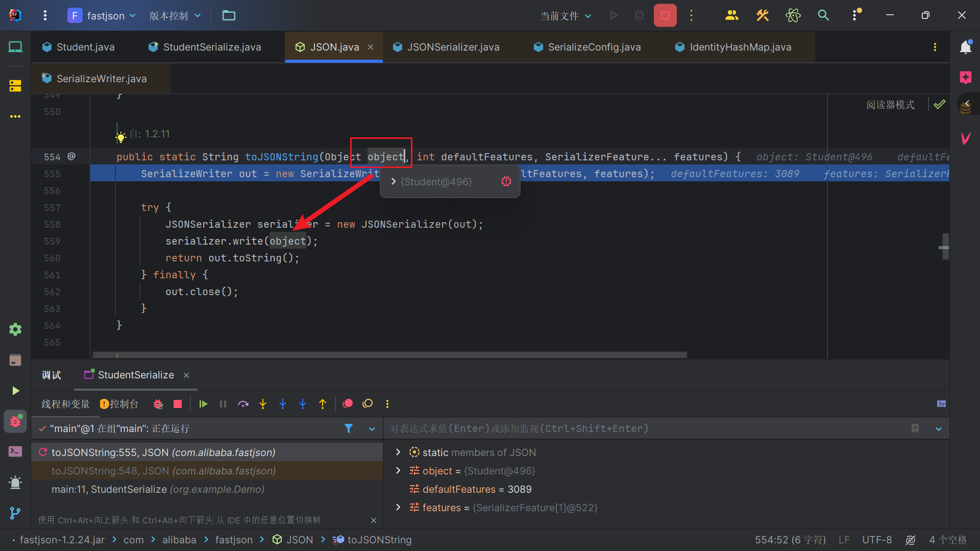Click the open folder icon in title bar
The image size is (980, 551).
pyautogui.click(x=229, y=15)
